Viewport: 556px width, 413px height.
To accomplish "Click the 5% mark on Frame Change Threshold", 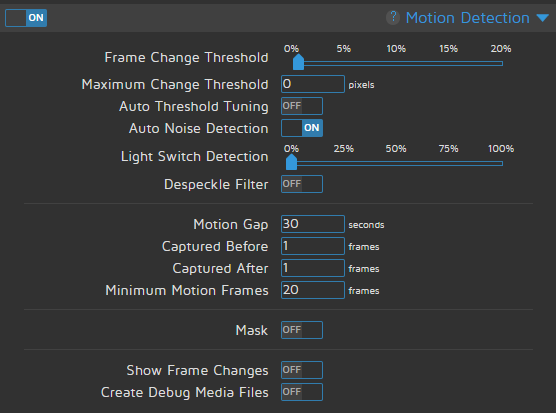I will (344, 49).
